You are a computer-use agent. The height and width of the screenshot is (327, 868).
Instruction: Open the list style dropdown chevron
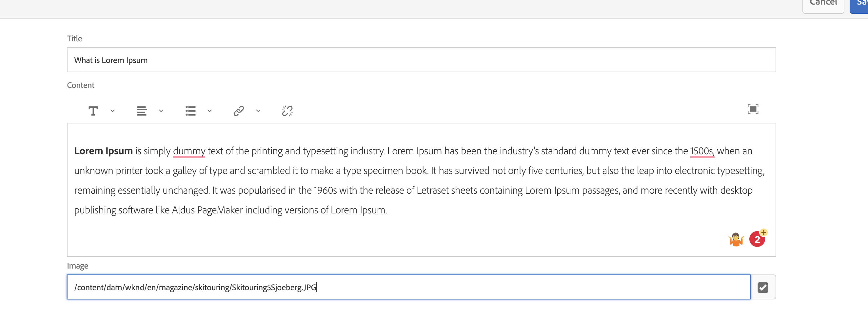pos(209,111)
